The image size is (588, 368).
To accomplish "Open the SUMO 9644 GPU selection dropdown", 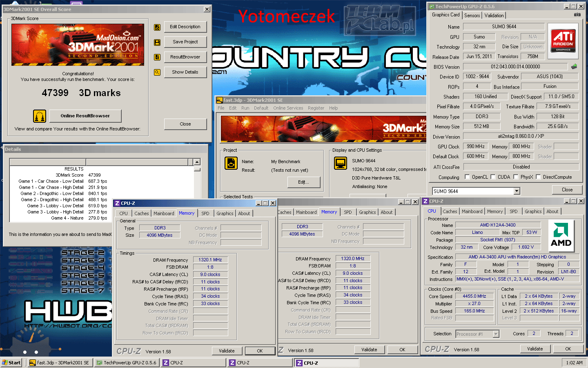I will [517, 191].
